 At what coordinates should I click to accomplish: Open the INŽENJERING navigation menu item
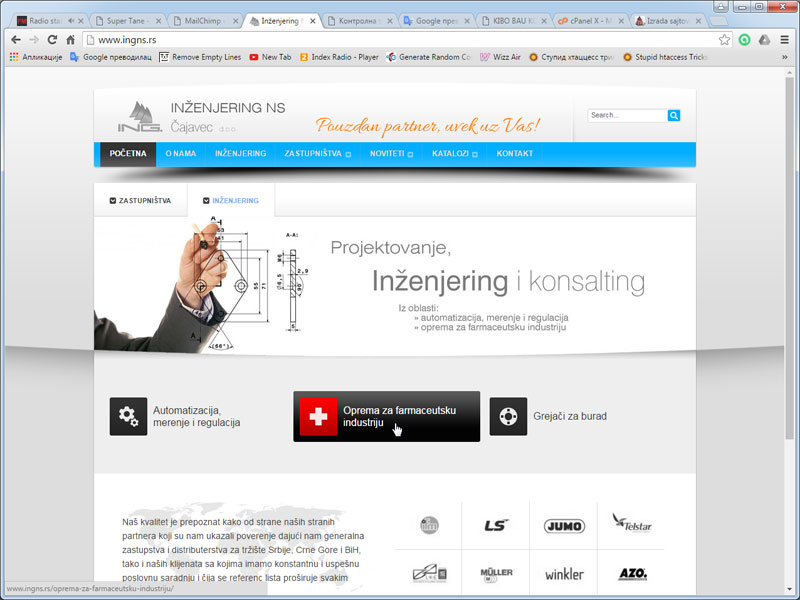[240, 154]
